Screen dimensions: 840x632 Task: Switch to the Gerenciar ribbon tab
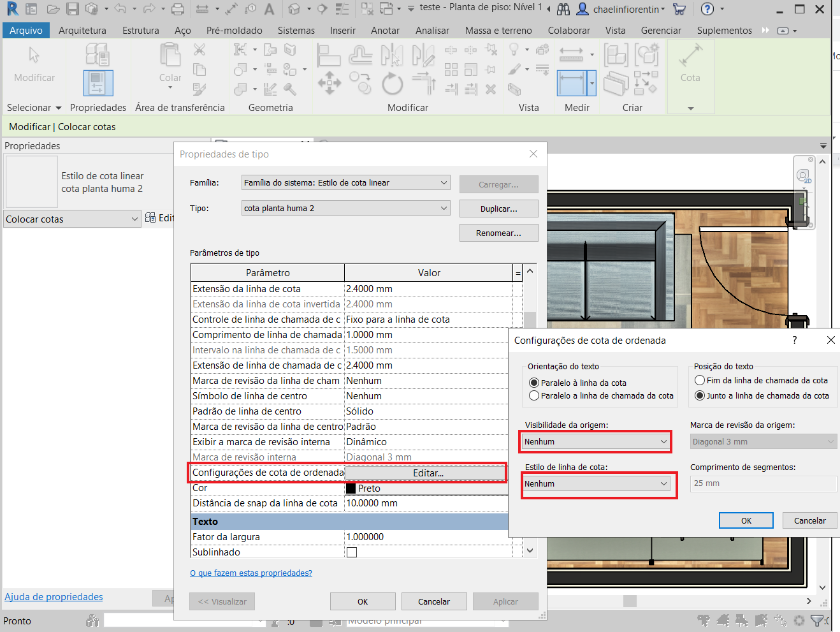point(661,30)
